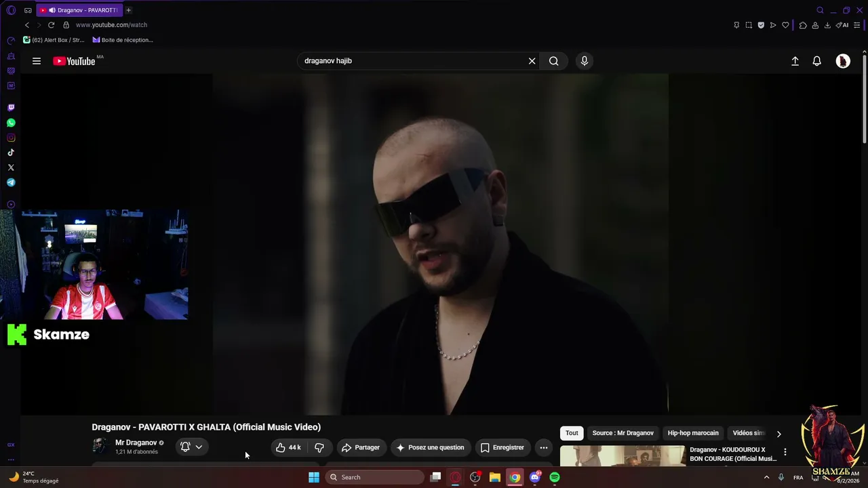
Task: Switch the FRA keyboard language indicator
Action: 798,477
